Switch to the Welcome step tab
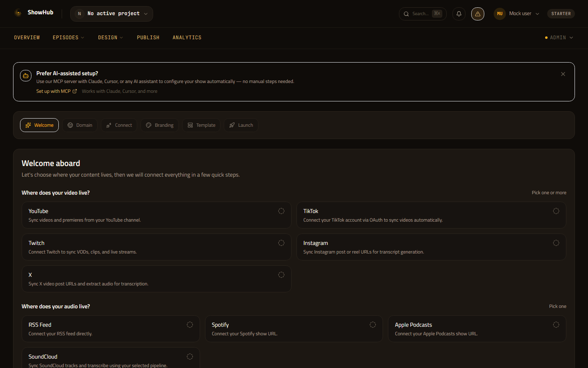 [x=39, y=125]
